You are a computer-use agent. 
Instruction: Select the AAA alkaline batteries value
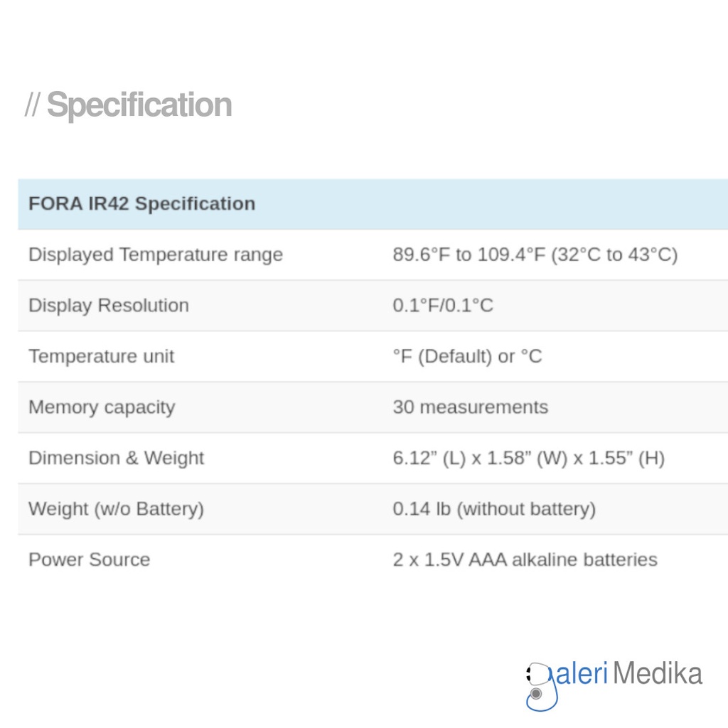(525, 560)
